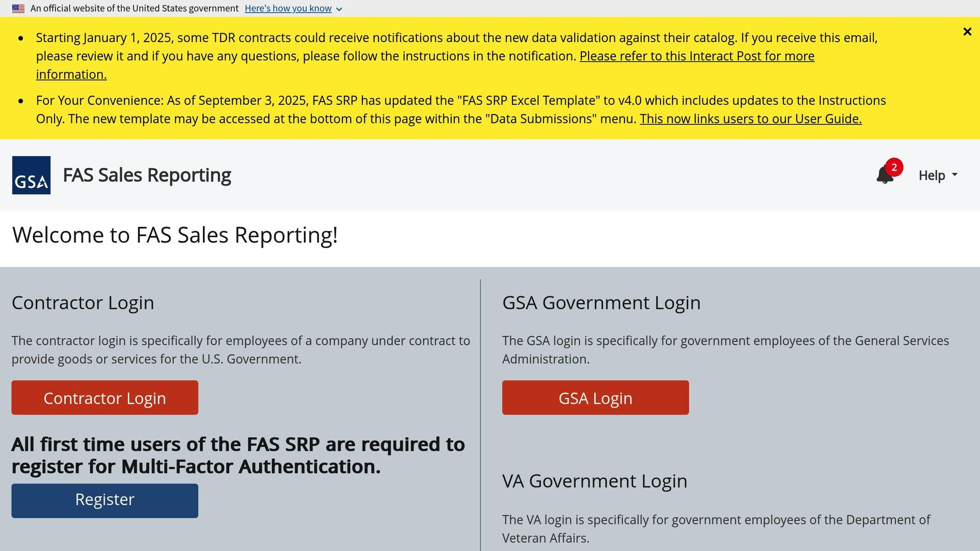This screenshot has height=551, width=980.
Task: Click the red notification count badge
Action: (x=894, y=167)
